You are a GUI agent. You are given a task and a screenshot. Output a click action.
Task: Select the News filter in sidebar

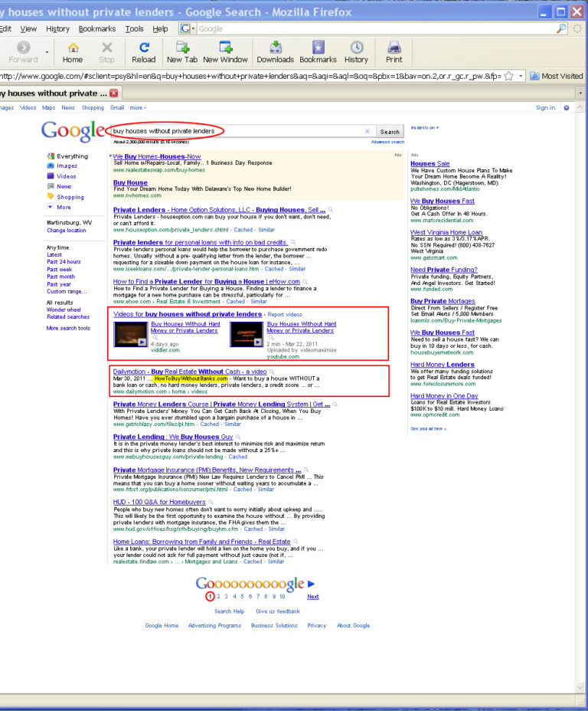point(64,186)
